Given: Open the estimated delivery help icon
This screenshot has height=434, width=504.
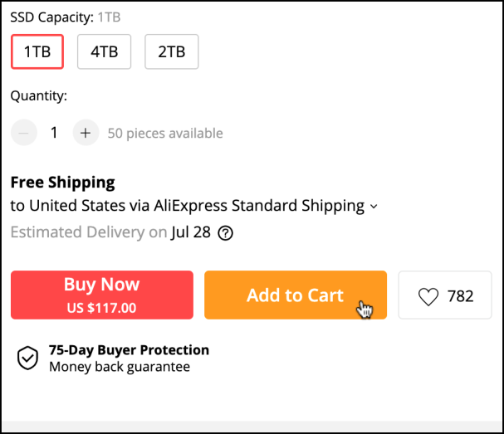Looking at the screenshot, I should [225, 233].
